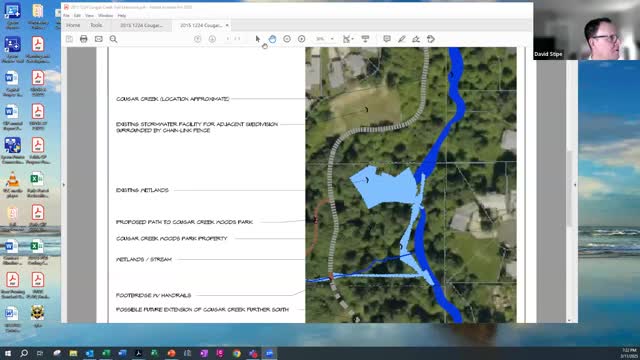Screen dimensions: 640x360
Task: Open OneNote from the taskbar
Action: click(x=204, y=353)
